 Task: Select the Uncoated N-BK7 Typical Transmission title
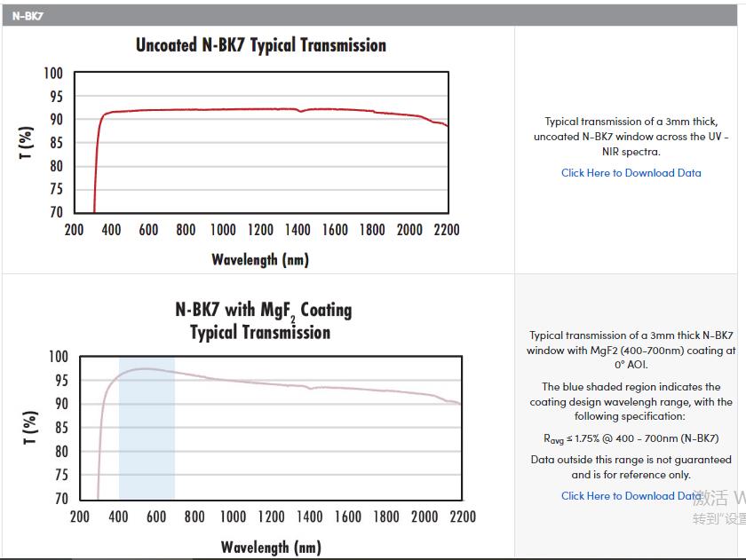point(260,45)
